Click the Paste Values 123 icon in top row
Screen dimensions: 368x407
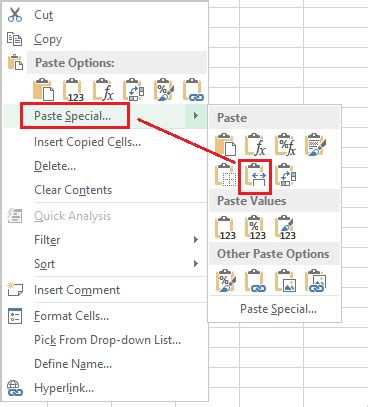[x=73, y=90]
